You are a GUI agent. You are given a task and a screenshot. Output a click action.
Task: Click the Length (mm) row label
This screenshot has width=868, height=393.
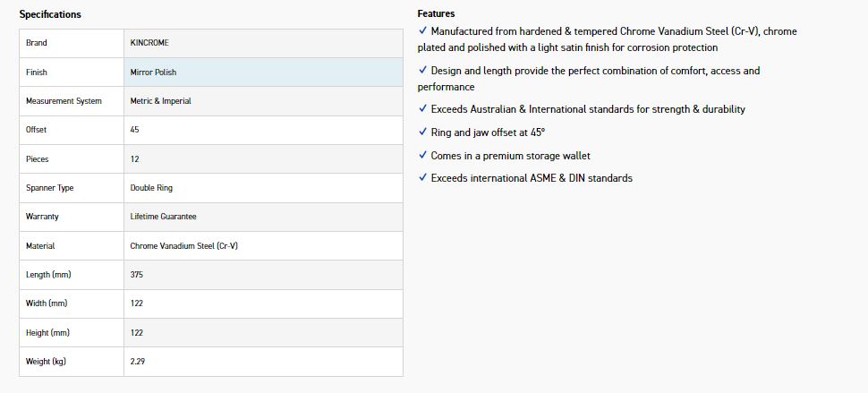[48, 275]
